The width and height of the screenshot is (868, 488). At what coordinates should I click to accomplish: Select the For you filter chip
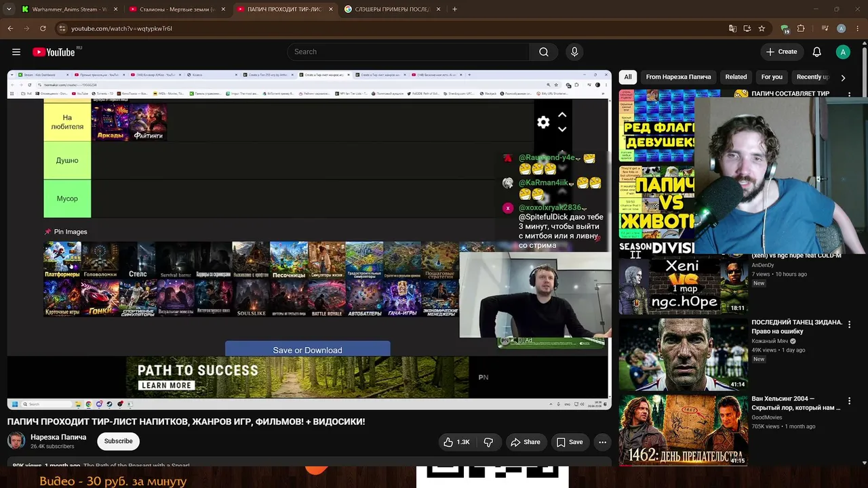pyautogui.click(x=772, y=77)
